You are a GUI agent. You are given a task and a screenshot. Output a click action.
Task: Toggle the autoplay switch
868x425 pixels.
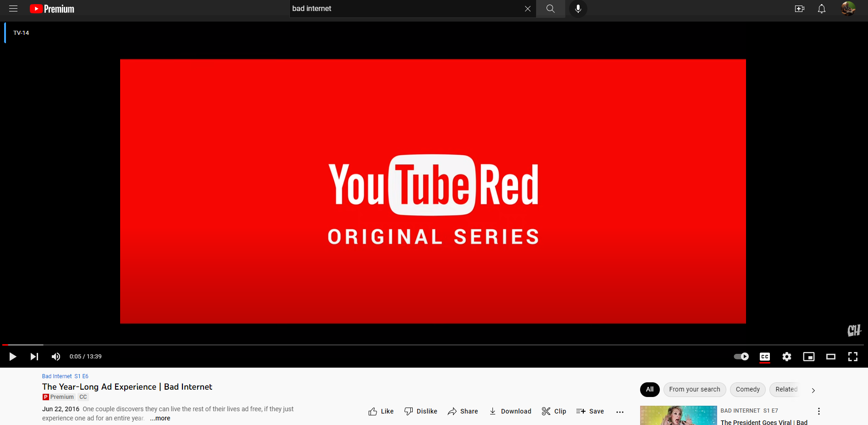[x=741, y=357]
